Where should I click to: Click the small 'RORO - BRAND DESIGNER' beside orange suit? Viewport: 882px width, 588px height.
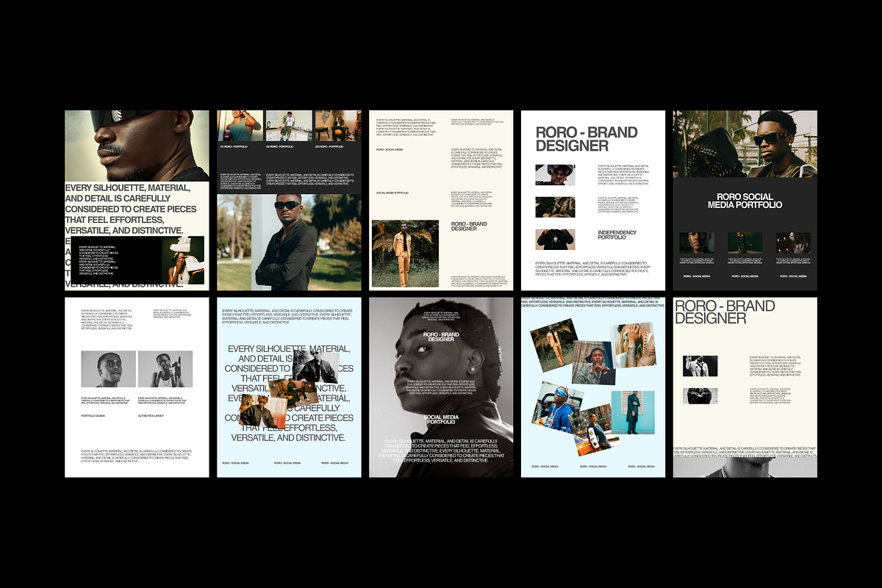469,225
